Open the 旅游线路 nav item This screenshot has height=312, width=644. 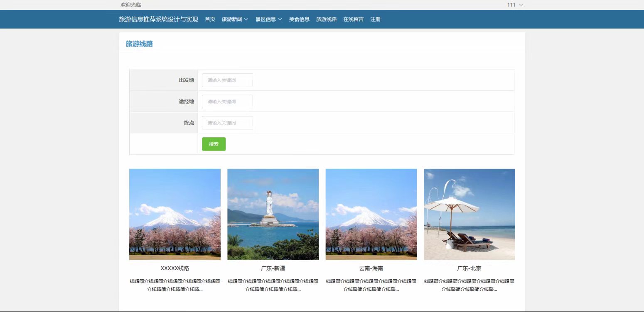coord(326,19)
